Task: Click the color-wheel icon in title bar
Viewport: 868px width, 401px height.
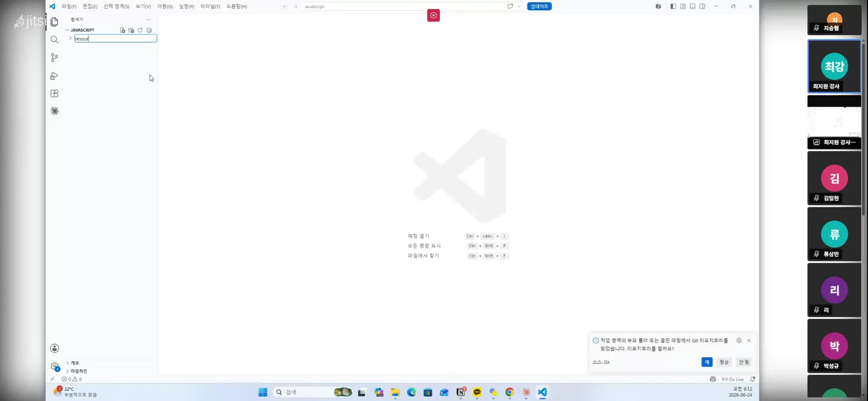Action: pyautogui.click(x=658, y=6)
